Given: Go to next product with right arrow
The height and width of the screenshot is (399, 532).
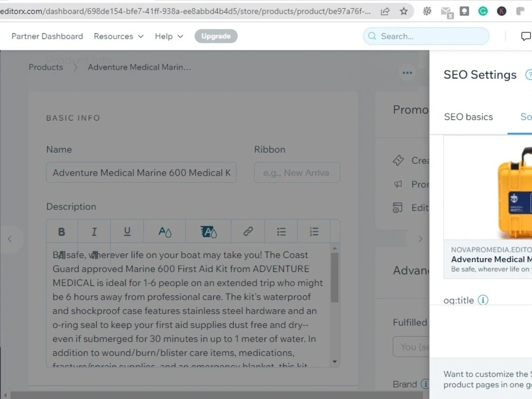Looking at the screenshot, I should (420, 239).
